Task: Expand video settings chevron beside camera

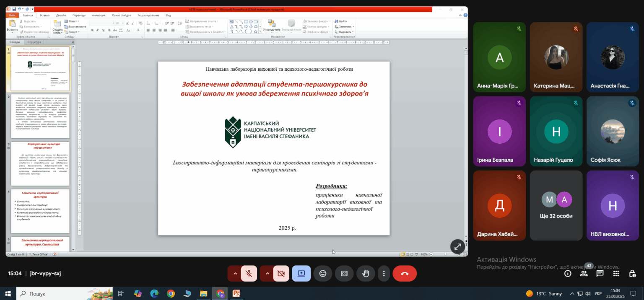Action: pyautogui.click(x=267, y=273)
